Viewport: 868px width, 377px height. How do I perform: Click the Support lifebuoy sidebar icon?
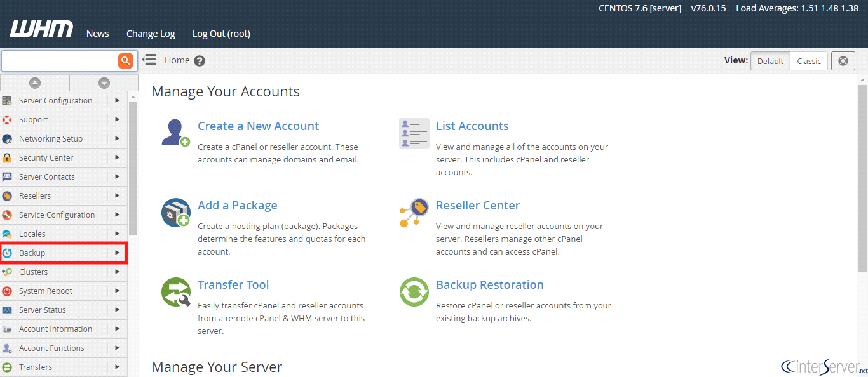pyautogui.click(x=7, y=119)
